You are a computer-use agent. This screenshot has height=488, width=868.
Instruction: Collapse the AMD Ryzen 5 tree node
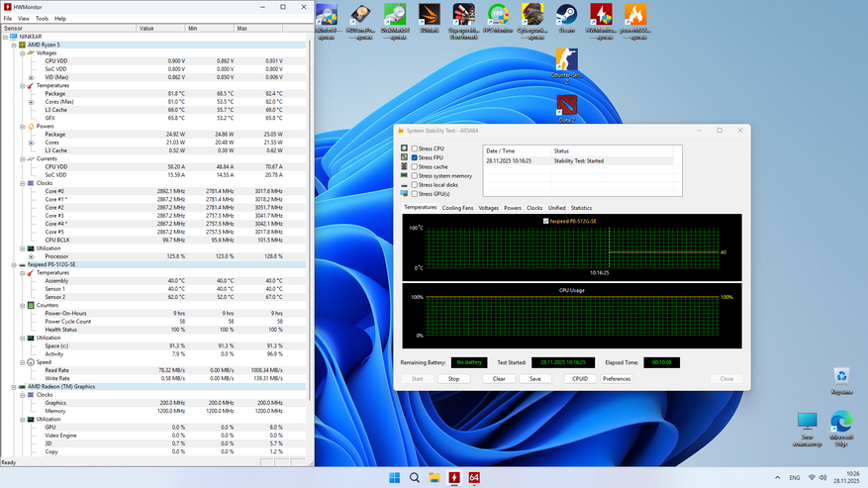14,45
